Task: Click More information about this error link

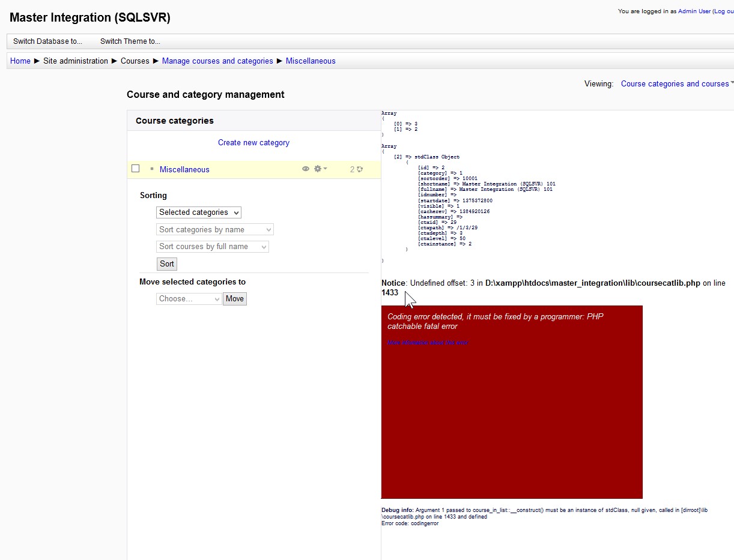Action: [428, 343]
